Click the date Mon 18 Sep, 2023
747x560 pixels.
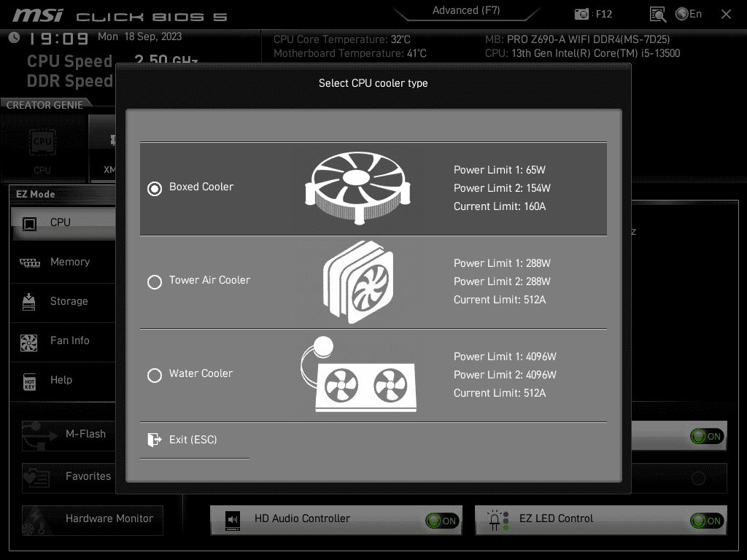(x=139, y=36)
